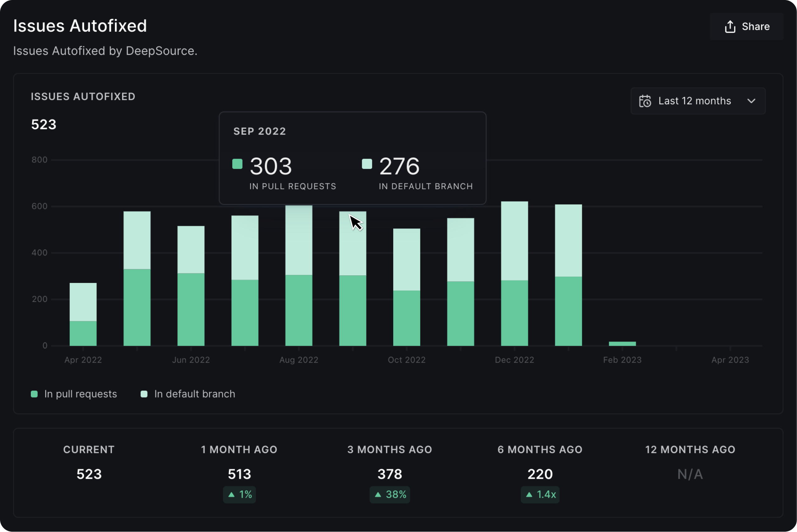
Task: Toggle the In default branch legend
Action: (194, 394)
